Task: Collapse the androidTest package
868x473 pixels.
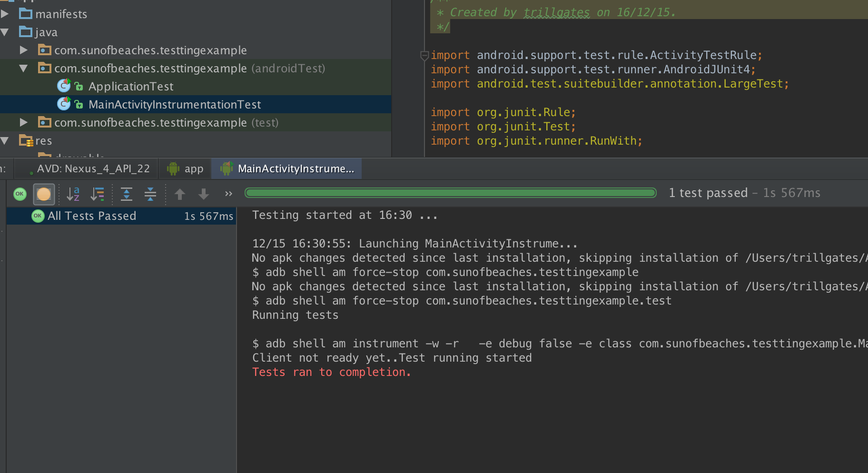Action: tap(23, 69)
